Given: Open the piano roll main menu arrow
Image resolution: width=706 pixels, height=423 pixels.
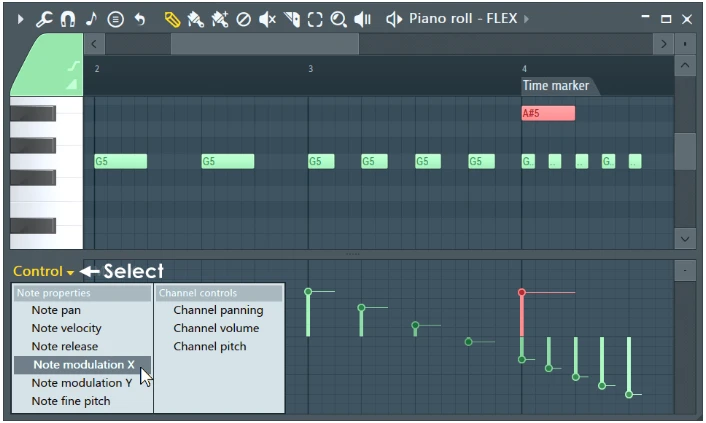Looking at the screenshot, I should coord(20,19).
